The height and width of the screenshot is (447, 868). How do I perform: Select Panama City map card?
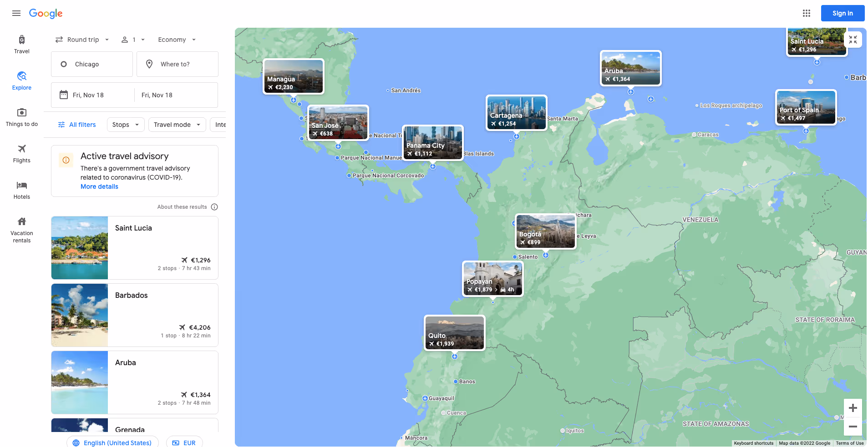[433, 143]
